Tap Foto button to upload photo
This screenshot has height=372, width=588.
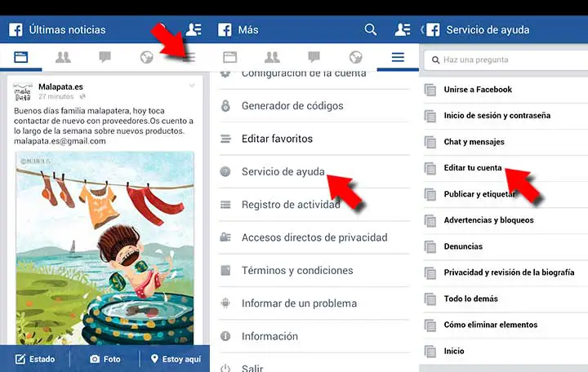[105, 359]
